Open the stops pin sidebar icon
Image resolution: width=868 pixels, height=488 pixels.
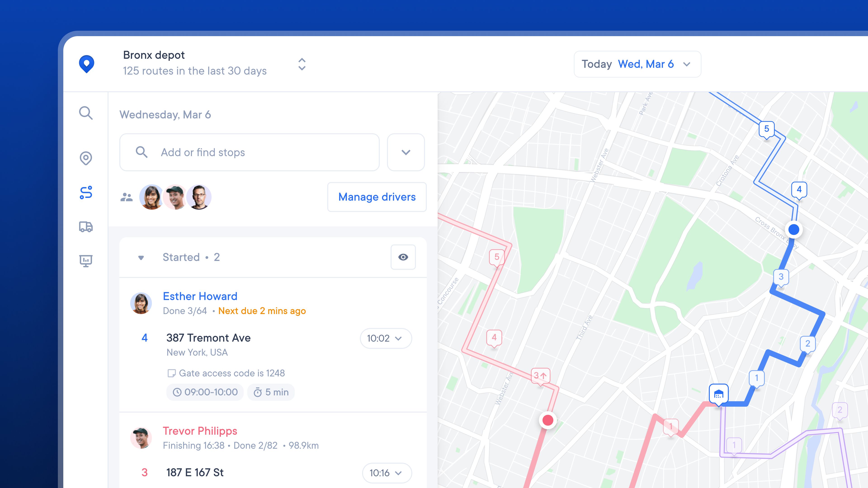tap(86, 158)
